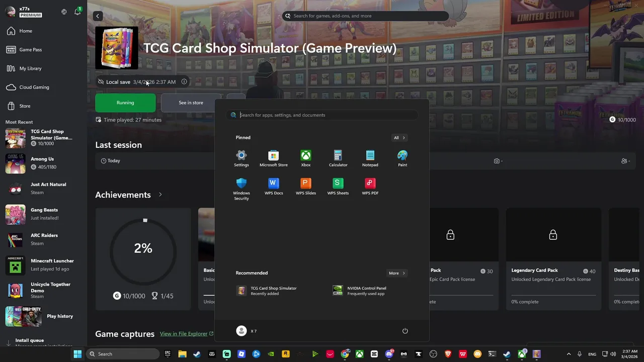This screenshot has height=362, width=644.
Task: Open Xbox notifications bell
Action: click(77, 12)
